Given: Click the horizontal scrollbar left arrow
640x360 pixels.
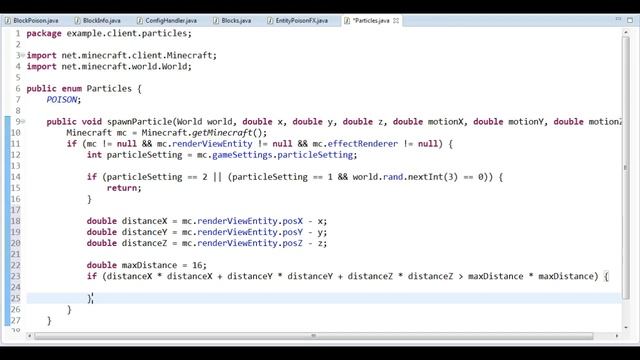Looking at the screenshot, I should [x=29, y=336].
